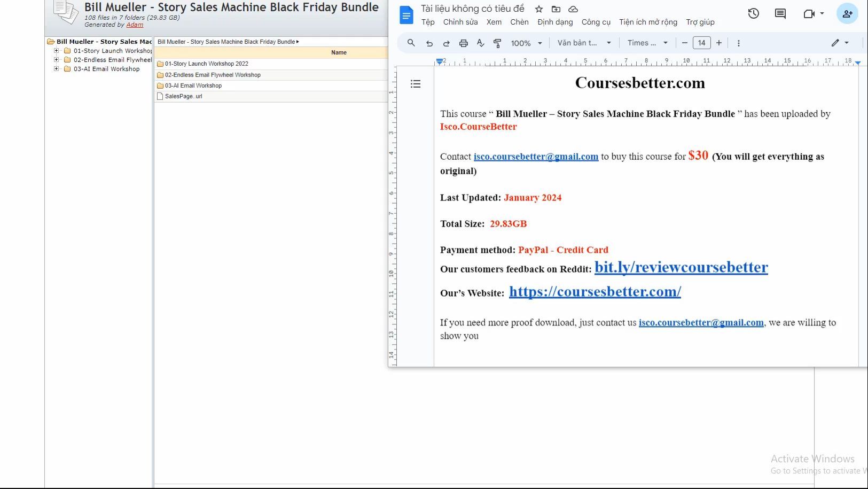Redo the last edit
Viewport: 868px width, 489px height.
click(x=446, y=43)
